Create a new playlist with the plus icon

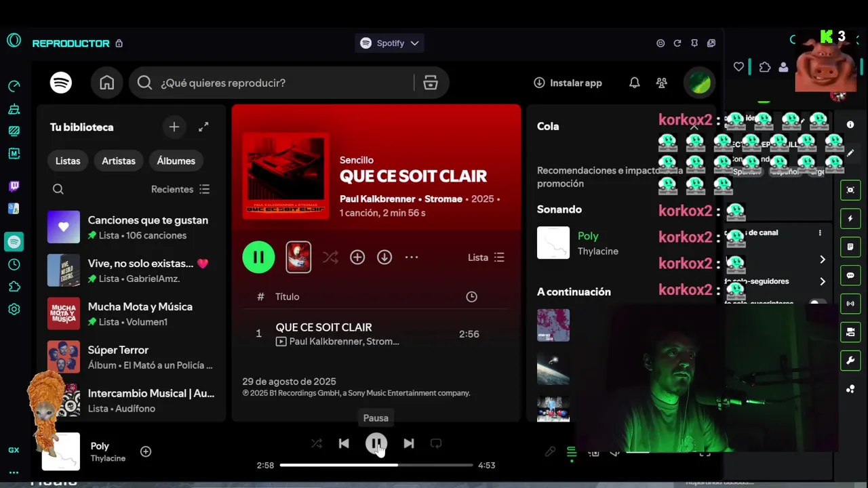pos(174,127)
